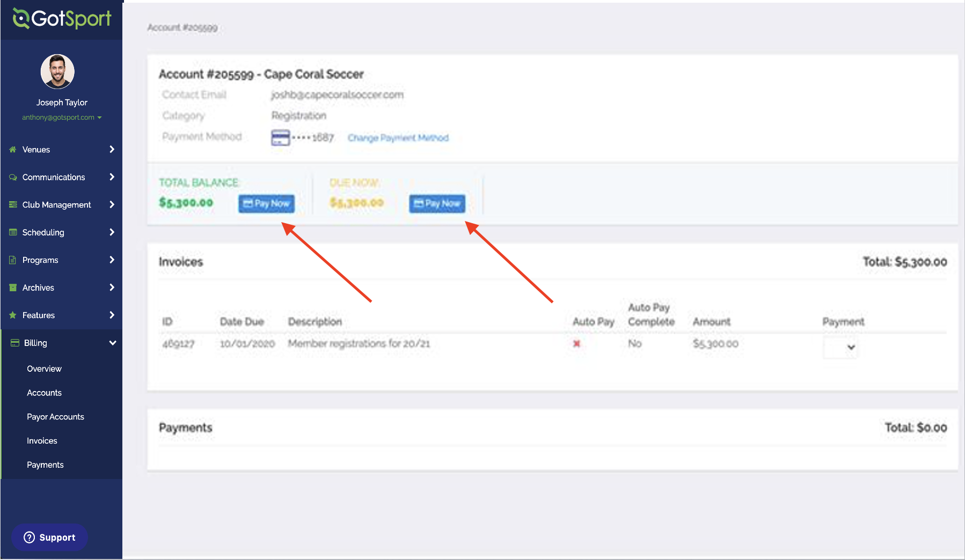
Task: Click the date due 10/01/2020
Action: (247, 343)
